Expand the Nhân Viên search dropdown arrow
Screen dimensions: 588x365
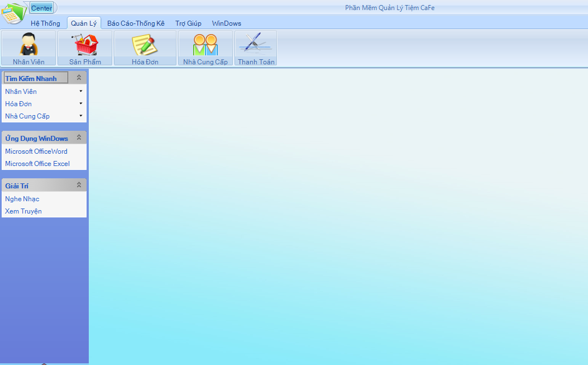click(80, 91)
